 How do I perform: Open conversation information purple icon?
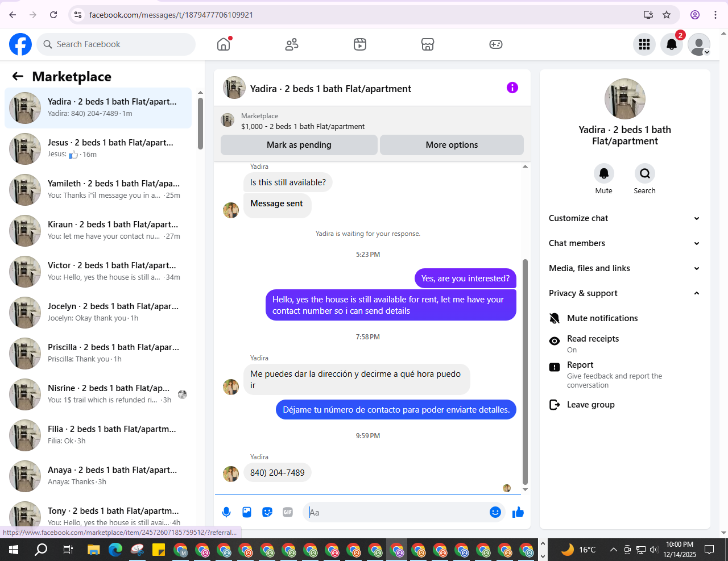(512, 88)
